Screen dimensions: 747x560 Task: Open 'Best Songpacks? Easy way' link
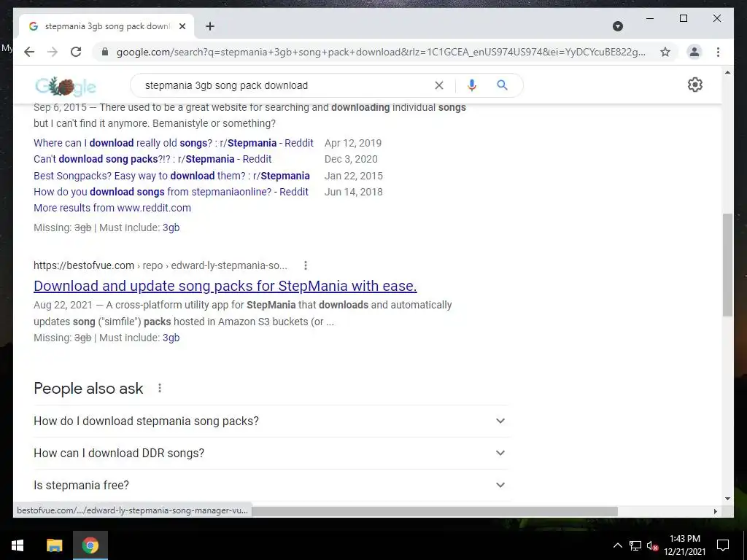coord(171,176)
